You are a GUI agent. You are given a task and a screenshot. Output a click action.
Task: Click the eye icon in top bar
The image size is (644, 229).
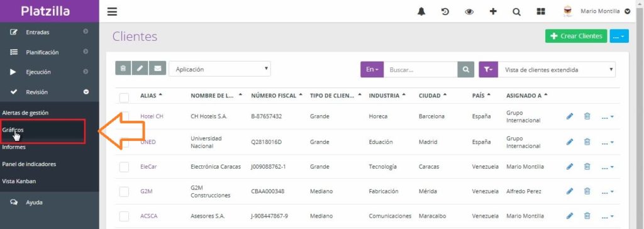click(469, 11)
